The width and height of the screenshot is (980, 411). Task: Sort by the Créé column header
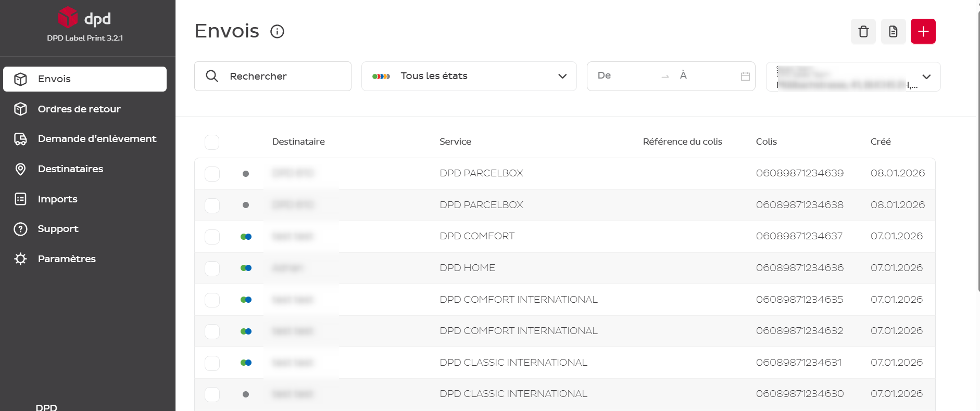(x=881, y=142)
